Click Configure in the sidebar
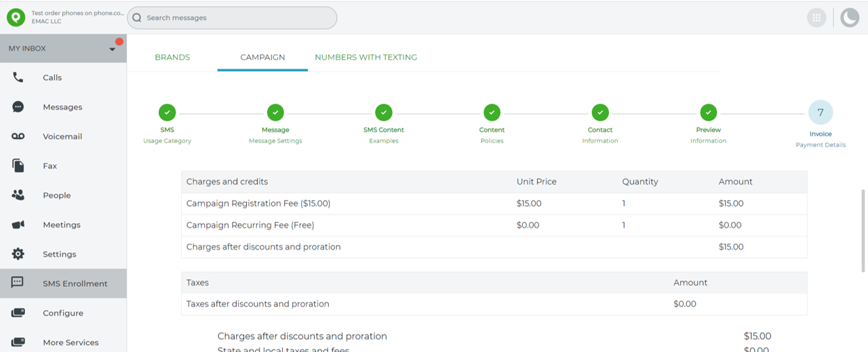The width and height of the screenshot is (868, 352). coord(63,313)
